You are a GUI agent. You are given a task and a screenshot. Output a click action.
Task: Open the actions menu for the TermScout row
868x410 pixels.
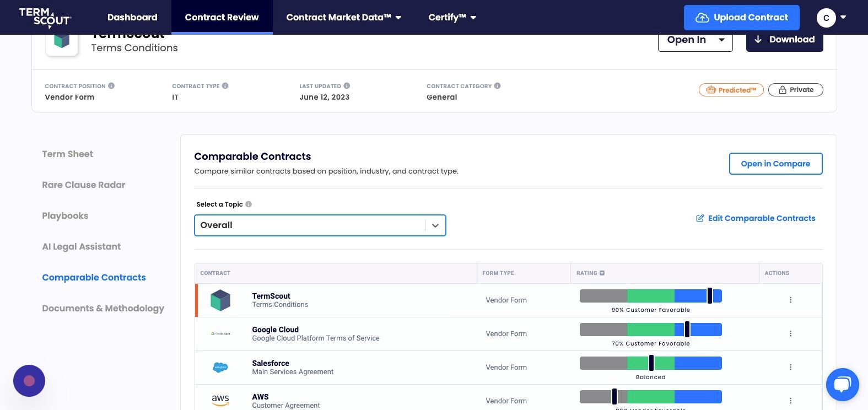[x=790, y=300]
